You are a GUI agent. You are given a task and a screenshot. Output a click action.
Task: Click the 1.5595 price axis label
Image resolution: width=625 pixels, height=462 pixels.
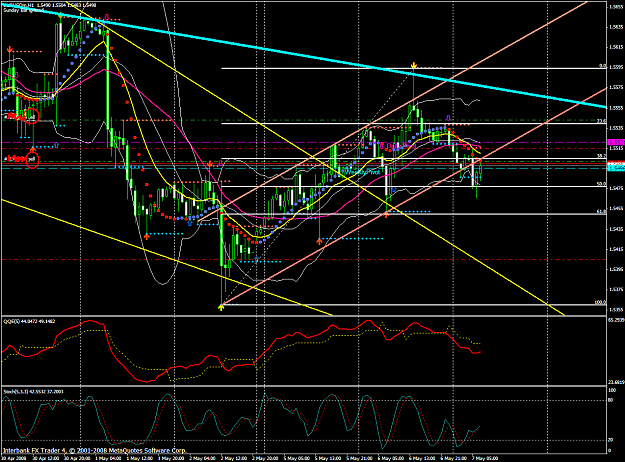click(x=616, y=67)
